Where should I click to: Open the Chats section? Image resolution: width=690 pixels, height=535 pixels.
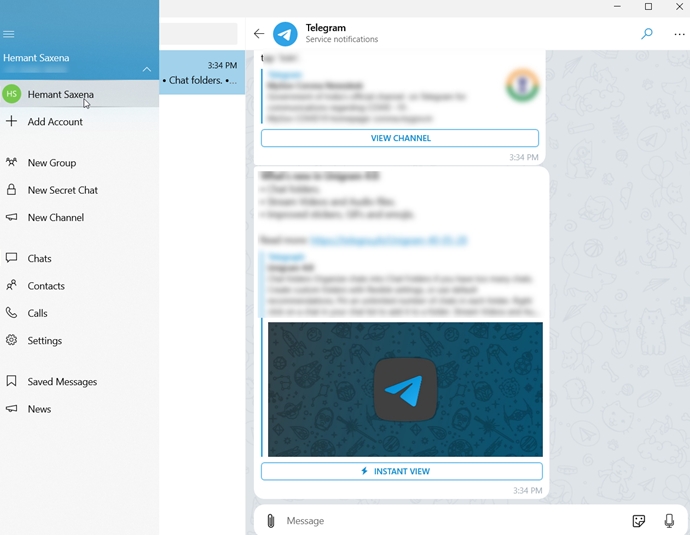39,259
